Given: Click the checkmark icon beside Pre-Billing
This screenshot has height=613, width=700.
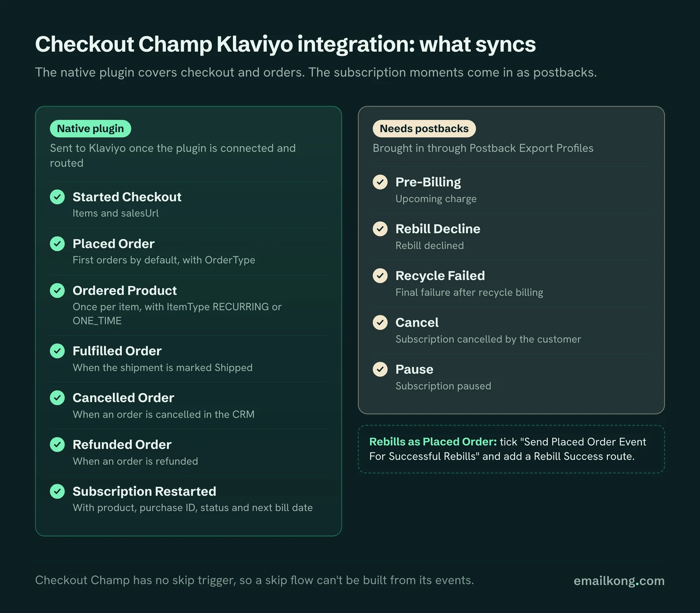Looking at the screenshot, I should [380, 182].
